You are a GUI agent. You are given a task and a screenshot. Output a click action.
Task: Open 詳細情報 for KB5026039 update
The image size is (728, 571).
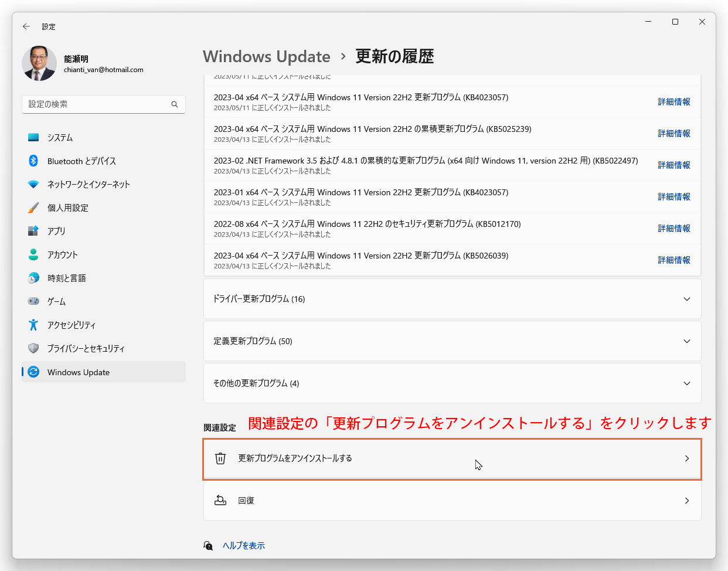674,260
